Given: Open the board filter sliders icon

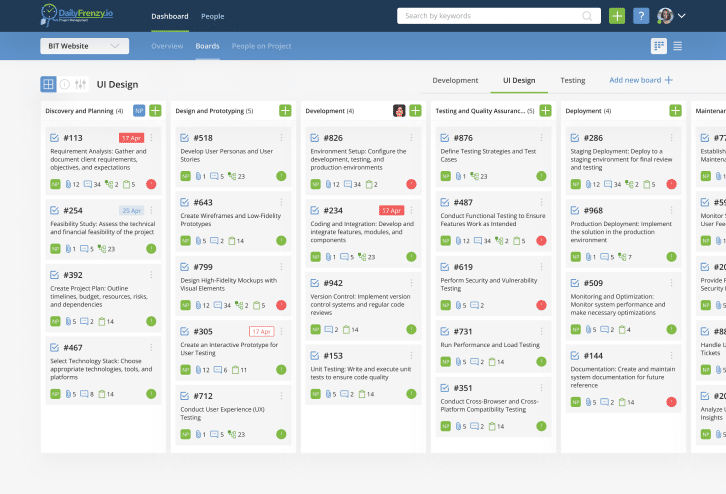Looking at the screenshot, I should [x=80, y=84].
